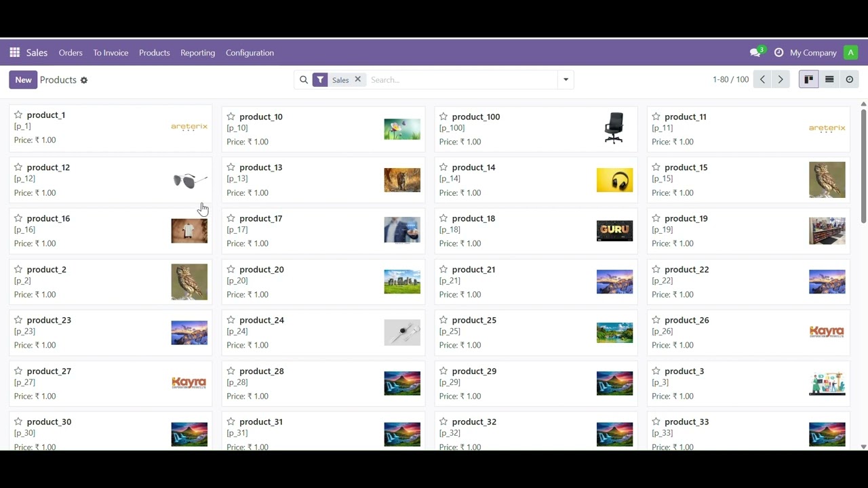Switch to list view

click(829, 80)
